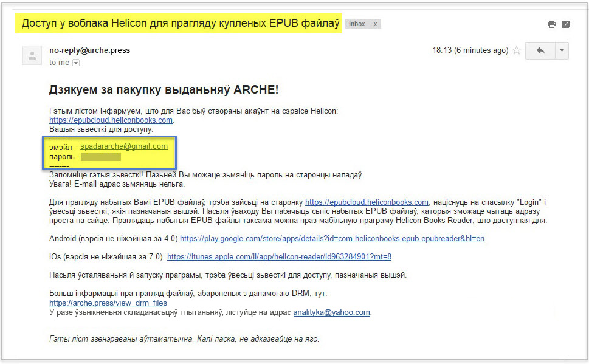Reply using the arrow button
This screenshot has width=589, height=364.
click(540, 50)
